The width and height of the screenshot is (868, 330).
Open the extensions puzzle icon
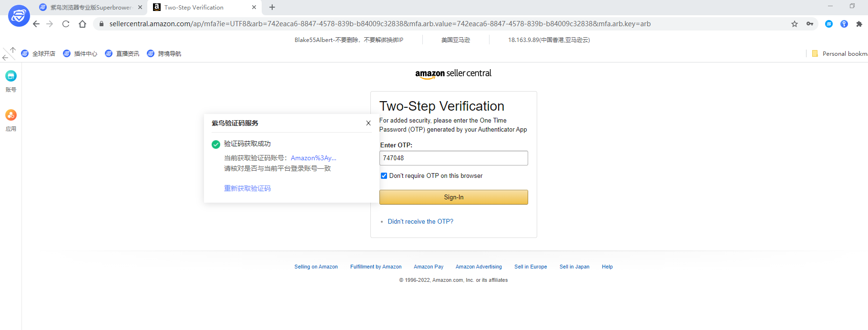(859, 24)
